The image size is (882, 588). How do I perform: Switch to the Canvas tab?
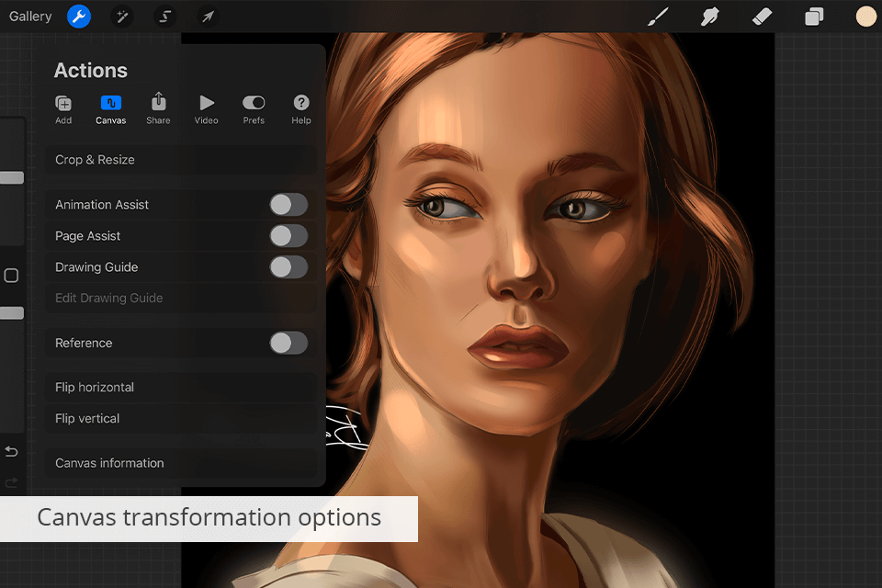(111, 109)
